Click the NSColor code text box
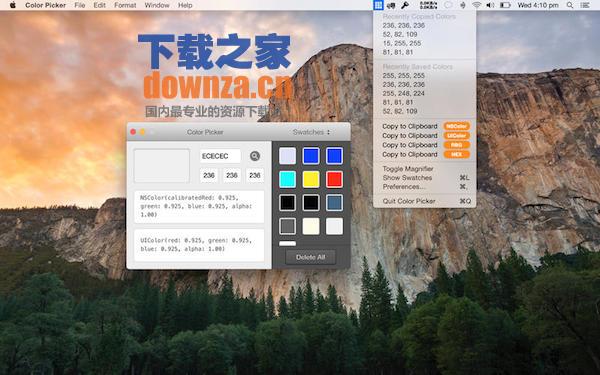Viewport: 600px width, 375px height. (x=199, y=207)
